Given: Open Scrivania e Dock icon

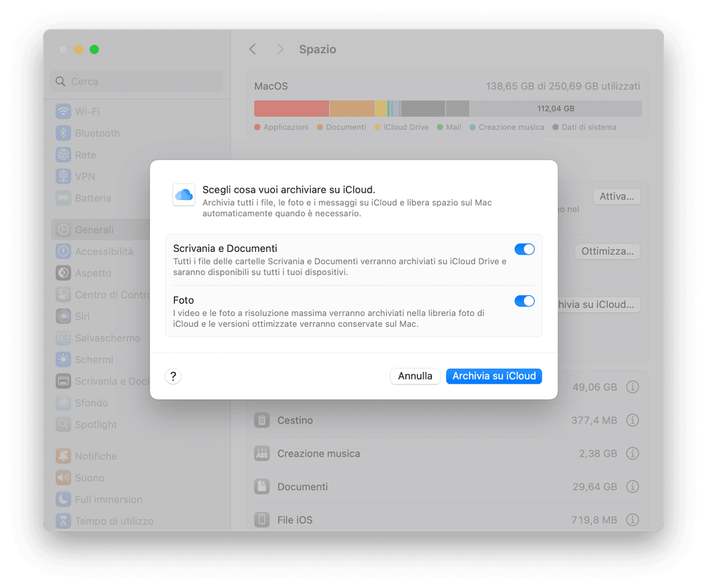Looking at the screenshot, I should point(63,381).
